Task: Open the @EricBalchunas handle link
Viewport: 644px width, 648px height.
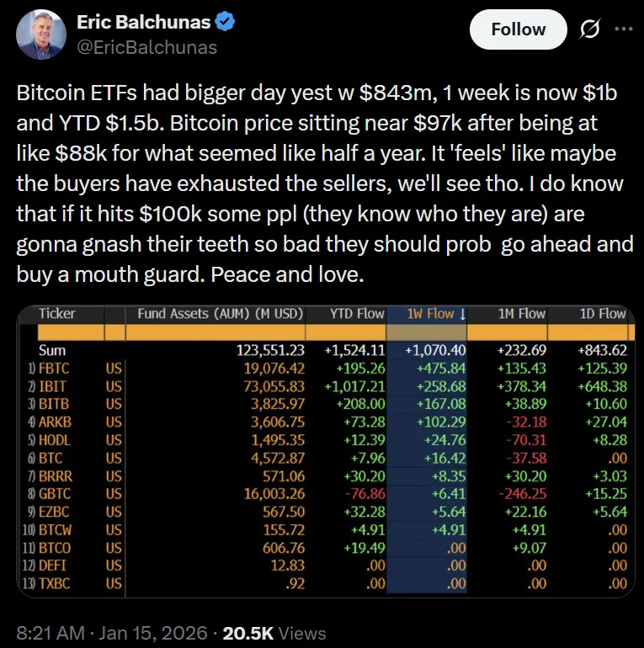Action: [x=146, y=47]
